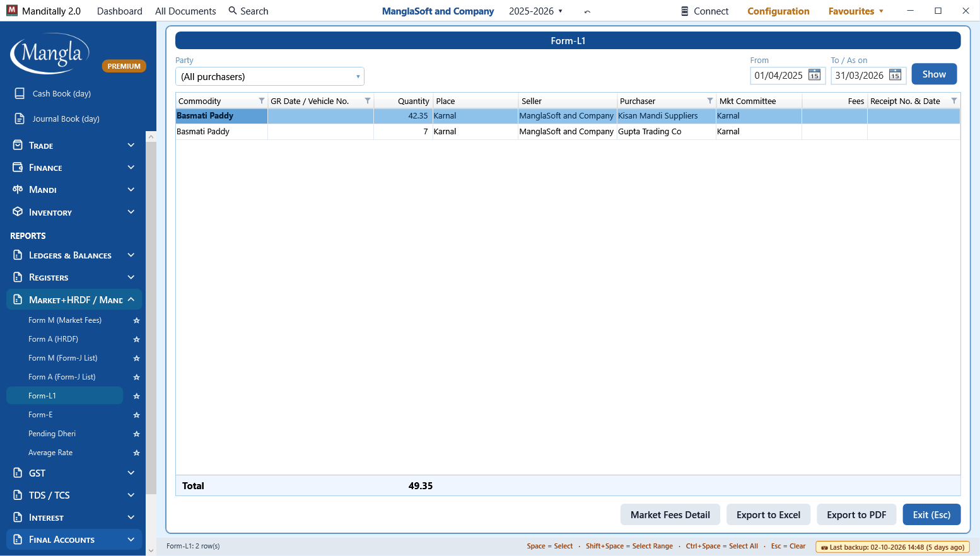
Task: Collapse the Market+HRDF / Mandi section
Action: (74, 299)
